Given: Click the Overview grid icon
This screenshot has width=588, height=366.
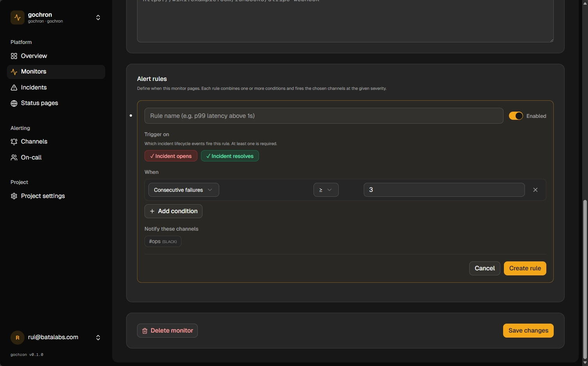Looking at the screenshot, I should click(x=14, y=56).
